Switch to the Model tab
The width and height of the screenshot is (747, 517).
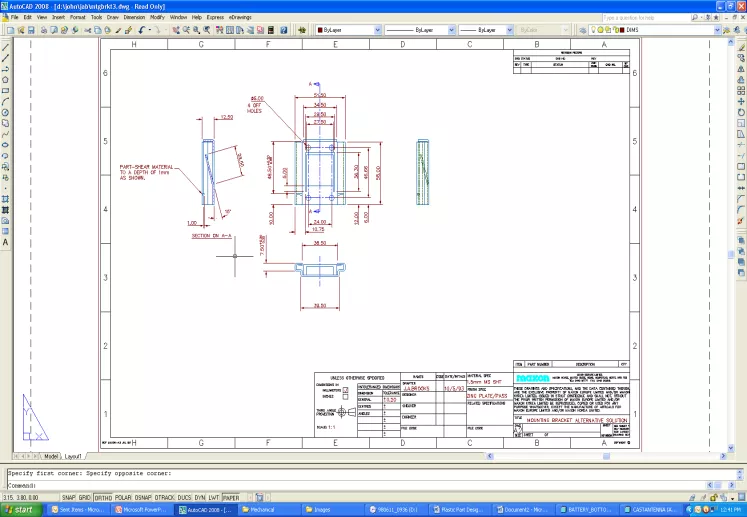pos(52,456)
